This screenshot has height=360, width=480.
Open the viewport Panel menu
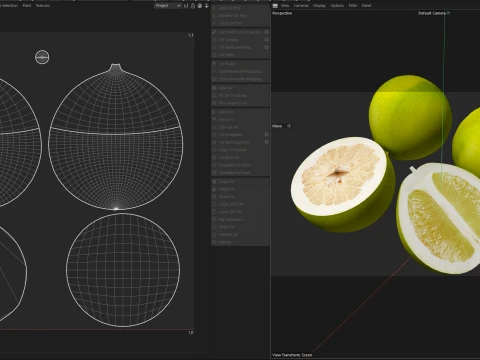tap(366, 6)
